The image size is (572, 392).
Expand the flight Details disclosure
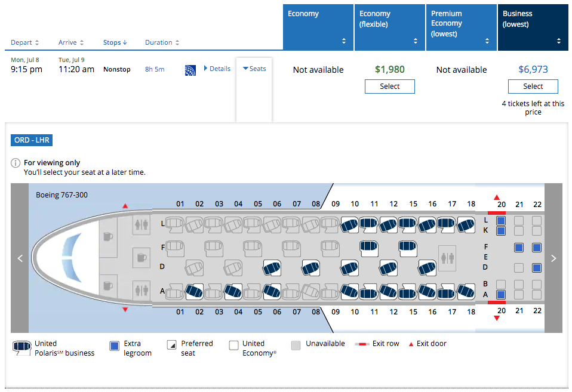pos(217,69)
